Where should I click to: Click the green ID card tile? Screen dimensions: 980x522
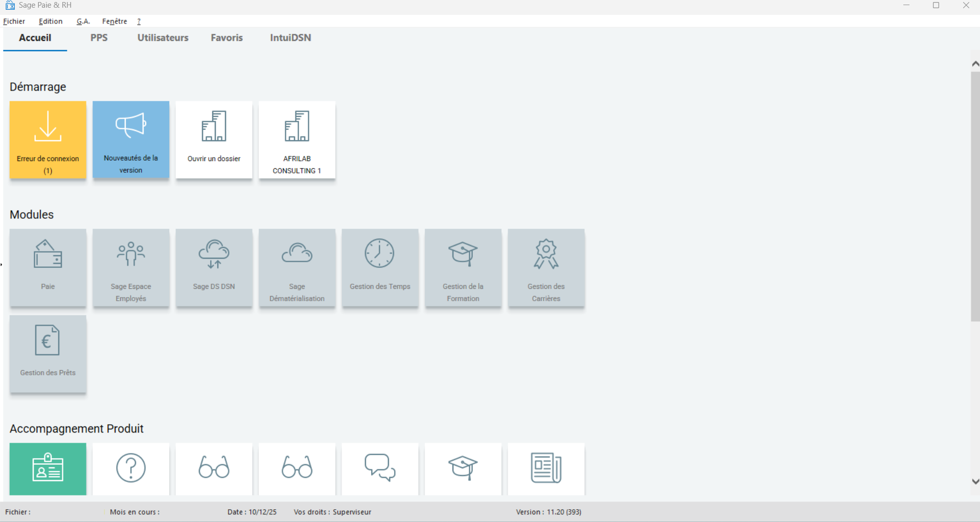(48, 468)
